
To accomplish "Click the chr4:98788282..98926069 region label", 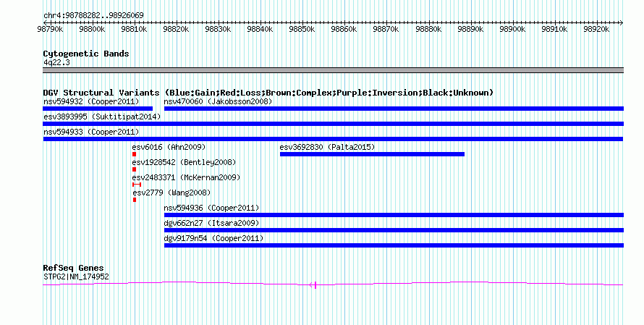I will point(93,15).
